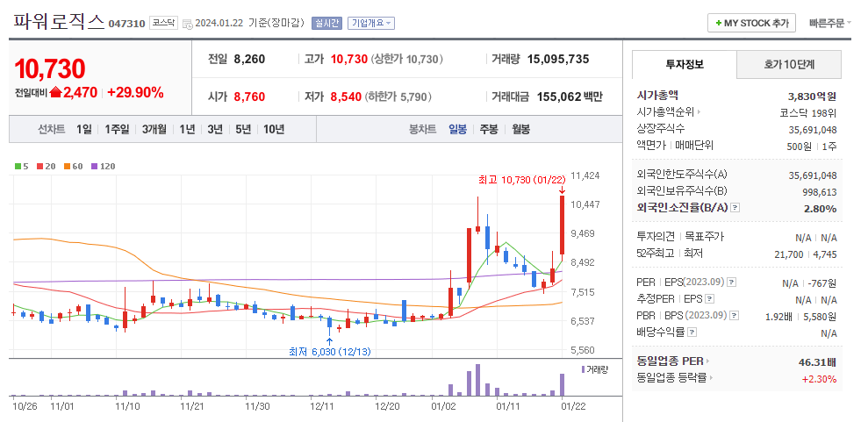The image size is (868, 422).
Task: Open help icon beside PBR BPS(2023.09)
Action: [735, 316]
